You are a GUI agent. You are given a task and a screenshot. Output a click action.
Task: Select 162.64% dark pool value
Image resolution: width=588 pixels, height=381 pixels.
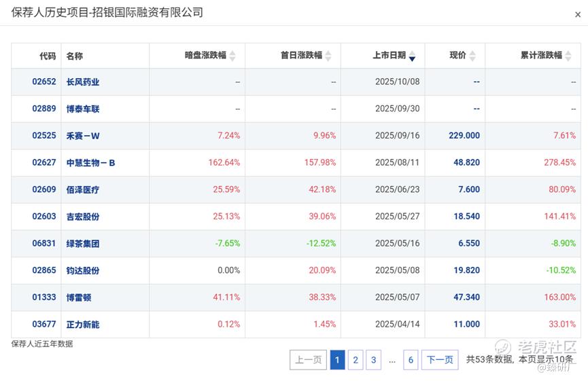point(224,162)
